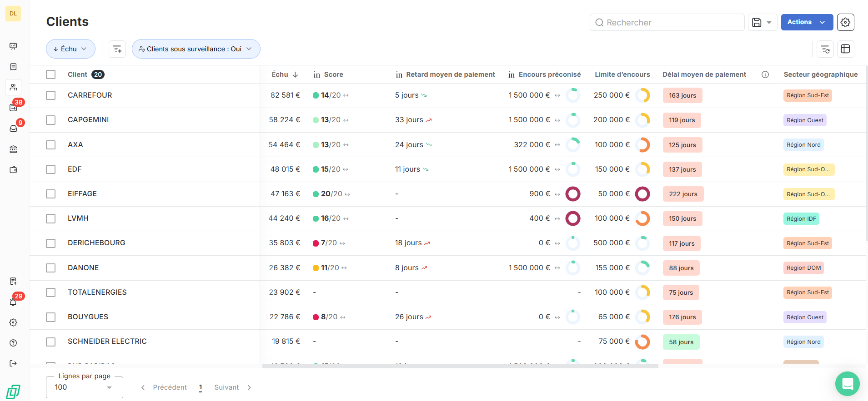The width and height of the screenshot is (868, 401).
Task: Sort by Encours préconisé header
Action: 550,74
